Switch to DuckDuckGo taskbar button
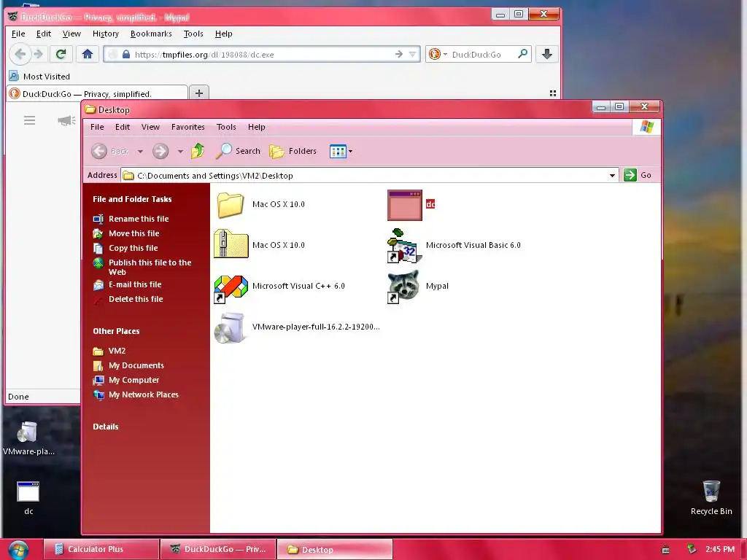This screenshot has width=747, height=560. coord(218,550)
